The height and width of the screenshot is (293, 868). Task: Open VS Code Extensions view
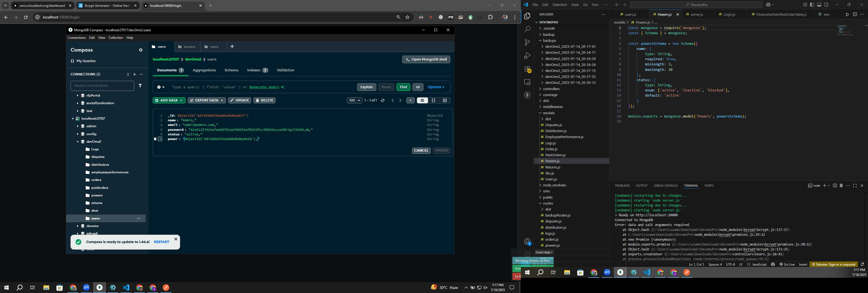point(527,69)
